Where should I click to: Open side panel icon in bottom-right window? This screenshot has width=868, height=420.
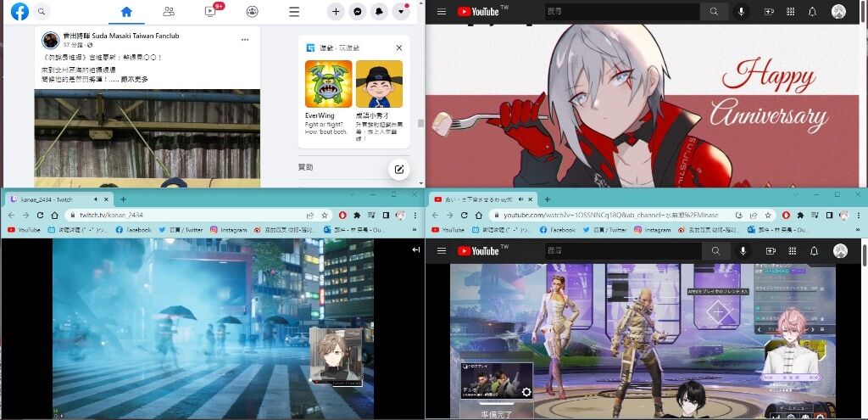(x=829, y=215)
